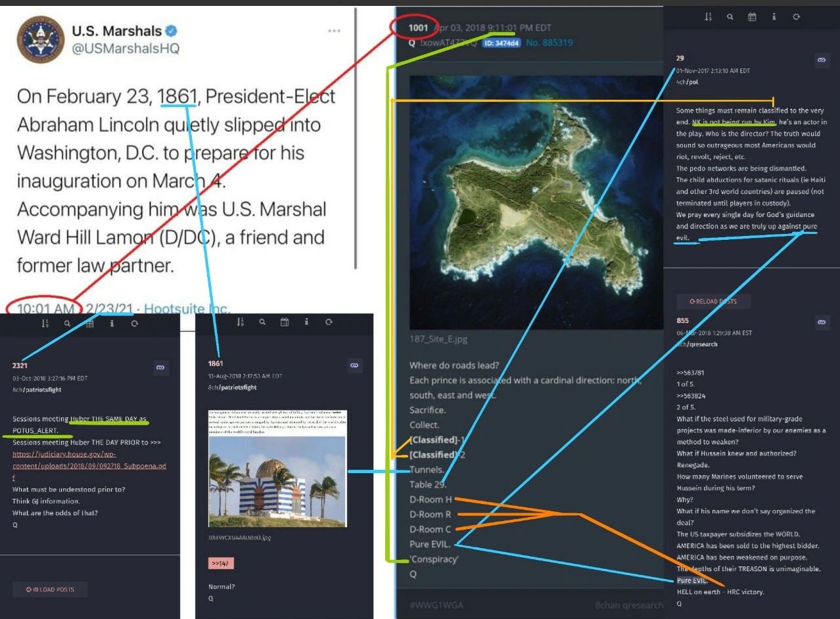Open the striped temple image in post 1861
840x619 pixels.
[277, 469]
